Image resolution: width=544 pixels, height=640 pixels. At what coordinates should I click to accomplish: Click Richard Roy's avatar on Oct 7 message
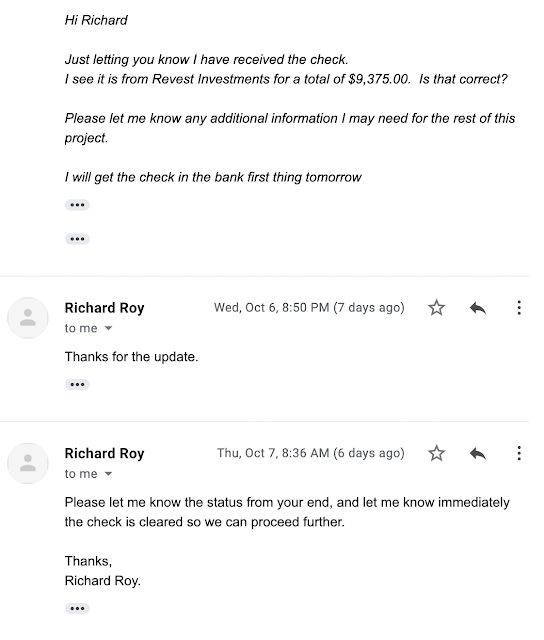pos(28,463)
